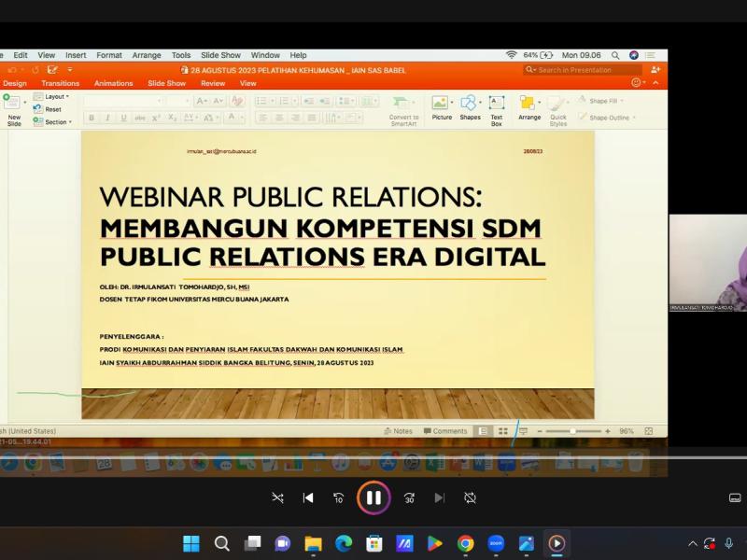Image resolution: width=747 pixels, height=560 pixels.
Task: Launch Google Chrome from the taskbar
Action: [465, 543]
